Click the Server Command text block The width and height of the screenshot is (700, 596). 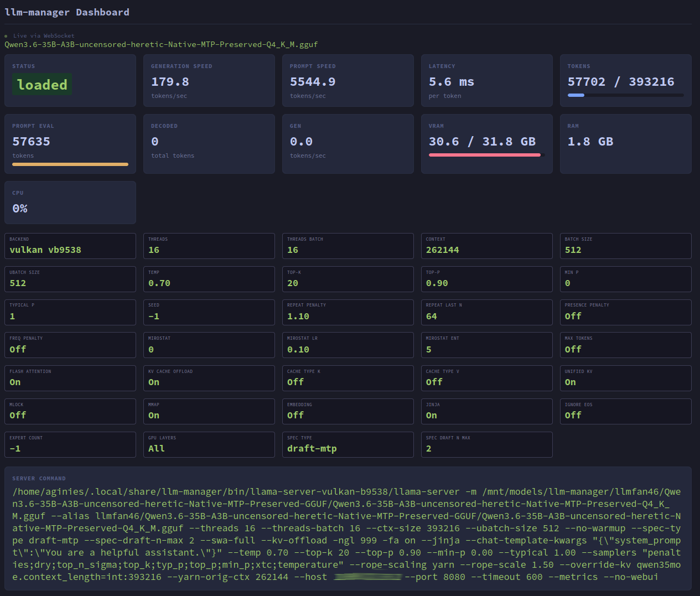pos(348,534)
